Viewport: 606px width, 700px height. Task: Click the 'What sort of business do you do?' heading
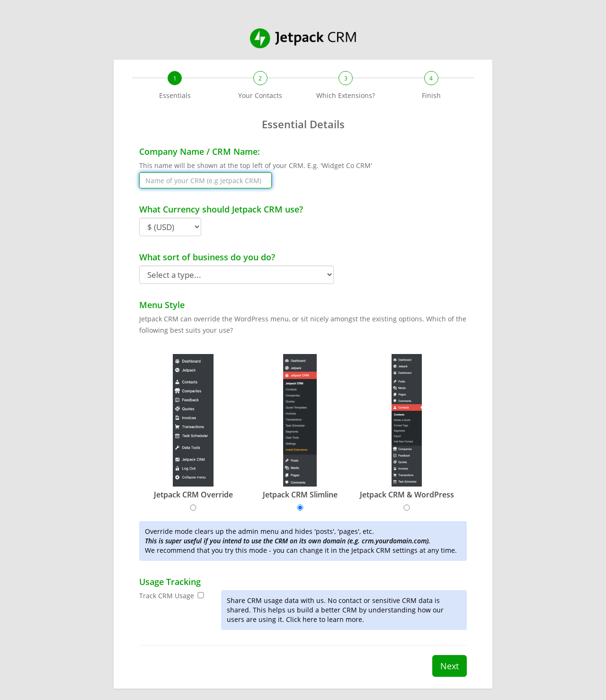click(x=207, y=257)
